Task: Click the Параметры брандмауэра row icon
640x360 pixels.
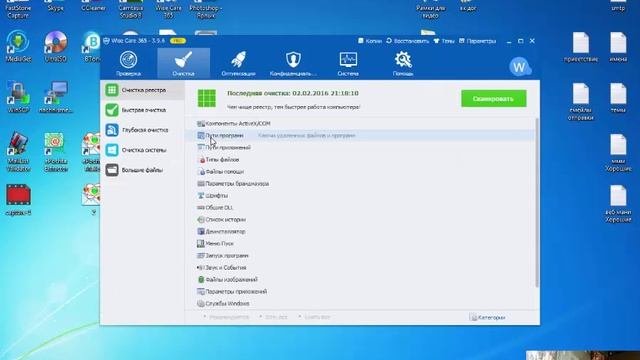Action: [201, 184]
